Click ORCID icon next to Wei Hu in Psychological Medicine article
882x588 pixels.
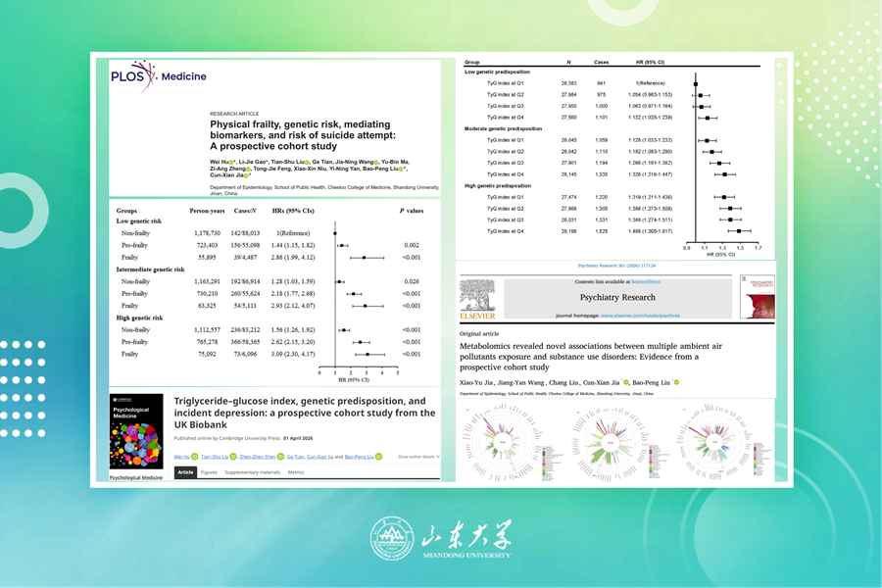[195, 457]
